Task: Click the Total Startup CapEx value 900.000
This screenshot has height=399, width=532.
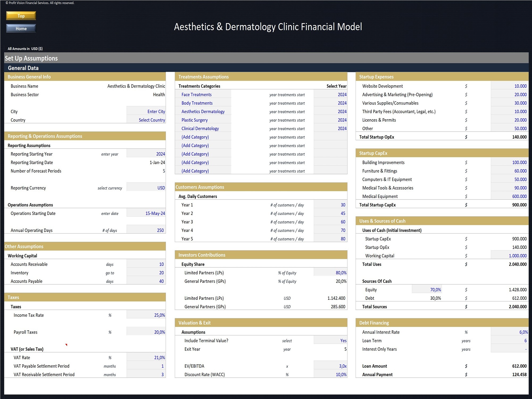Action: click(519, 205)
